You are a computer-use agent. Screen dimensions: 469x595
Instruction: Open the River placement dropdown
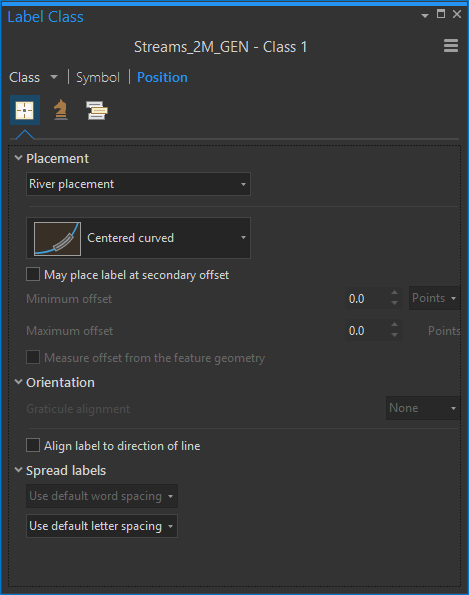(138, 184)
